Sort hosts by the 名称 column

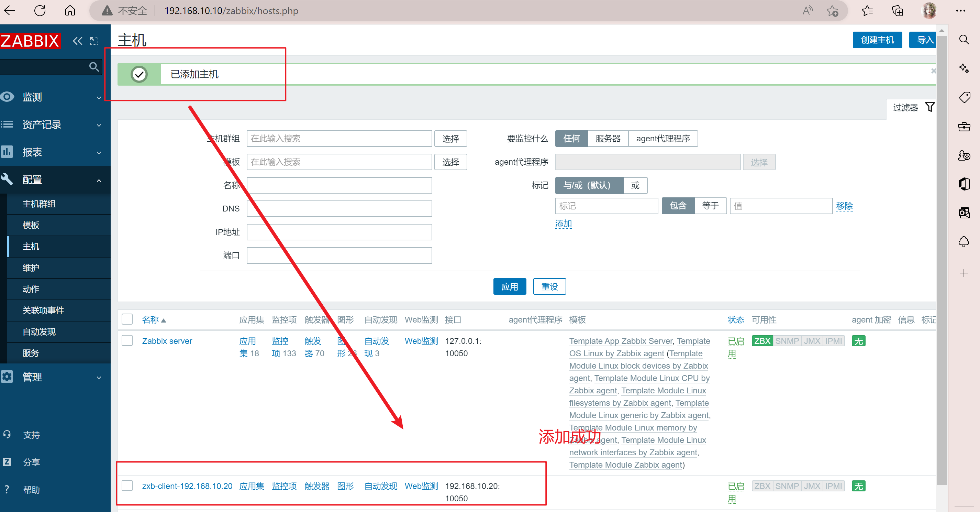tap(154, 320)
